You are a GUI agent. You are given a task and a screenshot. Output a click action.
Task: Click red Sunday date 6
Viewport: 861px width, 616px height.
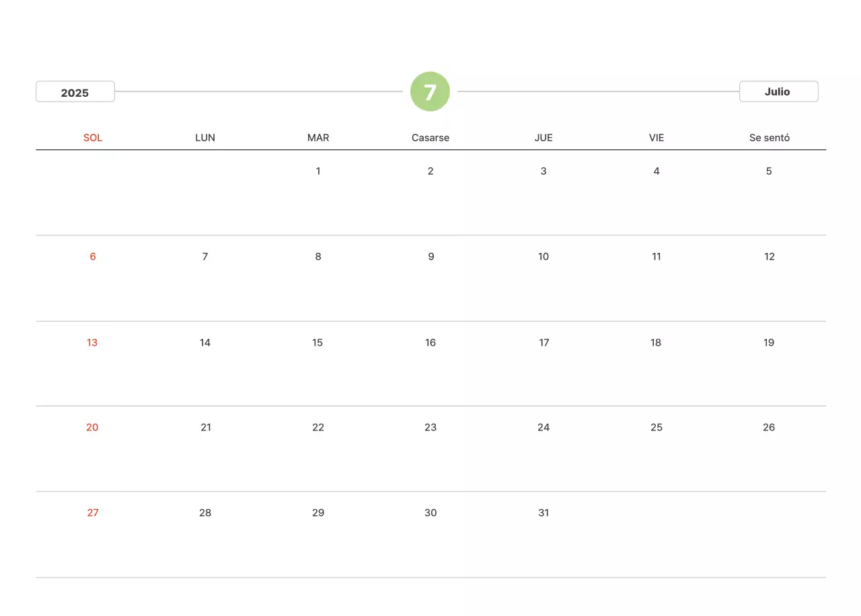(x=93, y=256)
